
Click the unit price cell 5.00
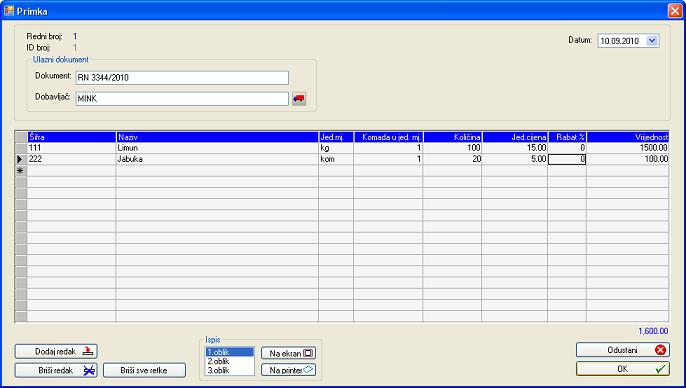(x=515, y=159)
